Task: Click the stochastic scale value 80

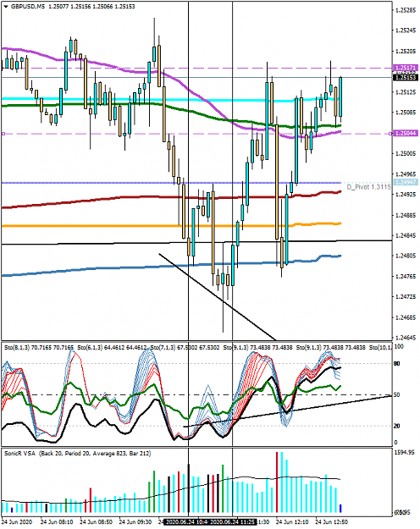Action: click(x=397, y=363)
